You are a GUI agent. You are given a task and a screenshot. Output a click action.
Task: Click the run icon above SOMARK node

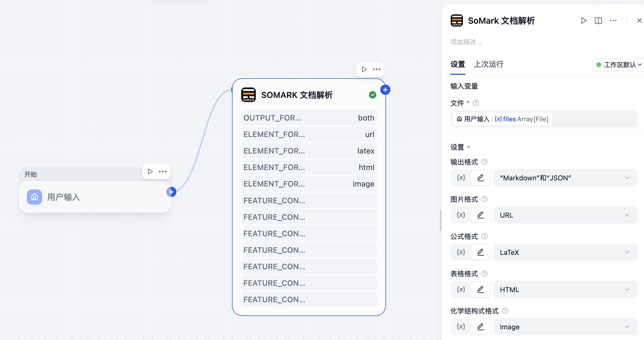pyautogui.click(x=364, y=69)
